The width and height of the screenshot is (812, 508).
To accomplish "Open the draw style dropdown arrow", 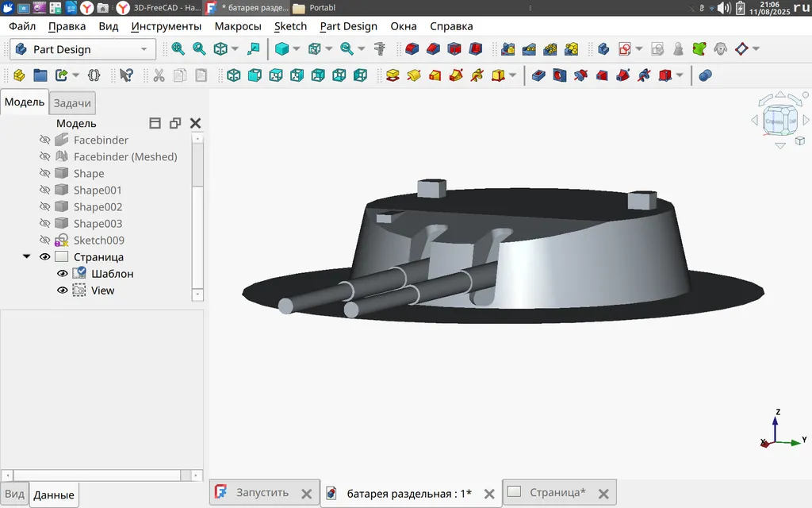I will 297,49.
